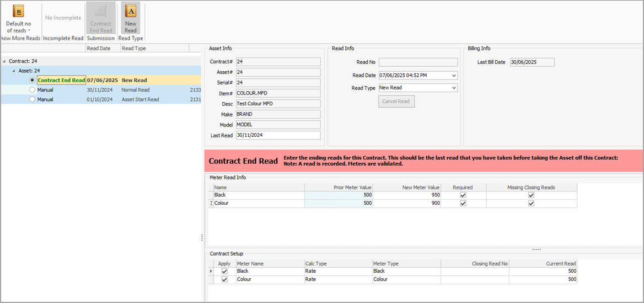Uncheck Apply for Black in Contract Setup
Screen dimensions: 644x303
click(x=224, y=272)
